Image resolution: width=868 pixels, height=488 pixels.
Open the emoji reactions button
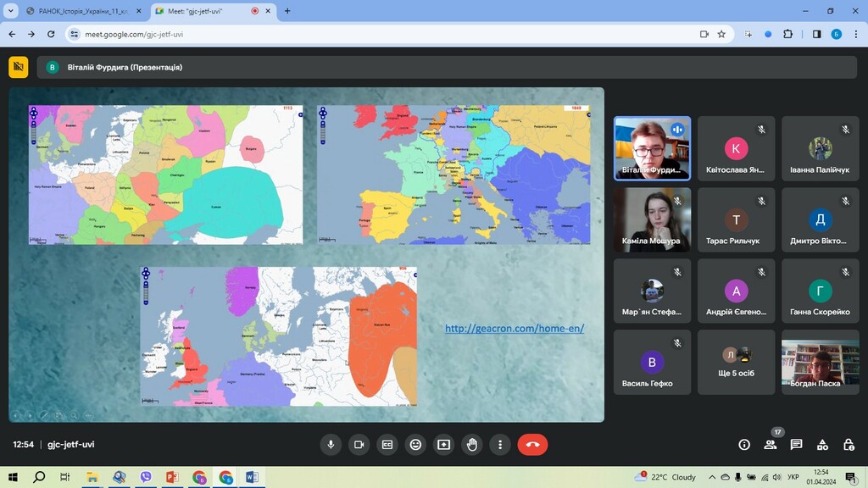(415, 444)
